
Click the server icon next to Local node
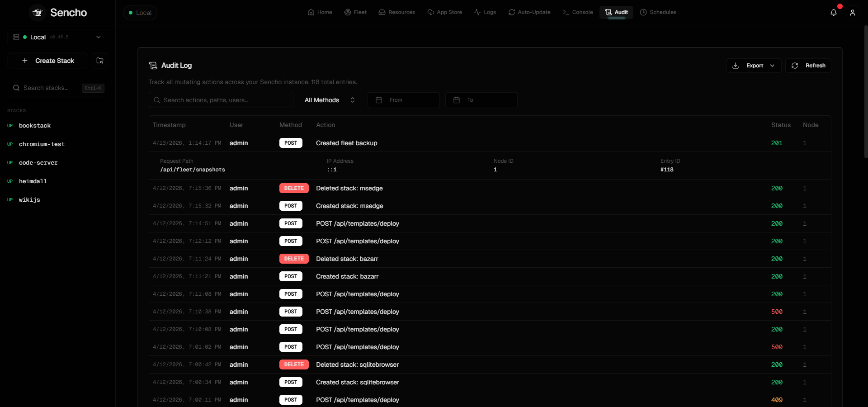click(16, 37)
